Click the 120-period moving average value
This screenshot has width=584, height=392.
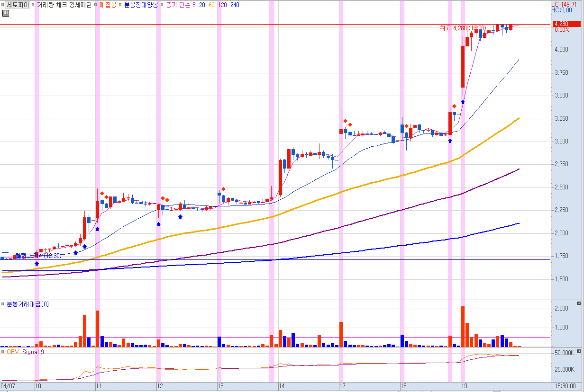coord(222,5)
